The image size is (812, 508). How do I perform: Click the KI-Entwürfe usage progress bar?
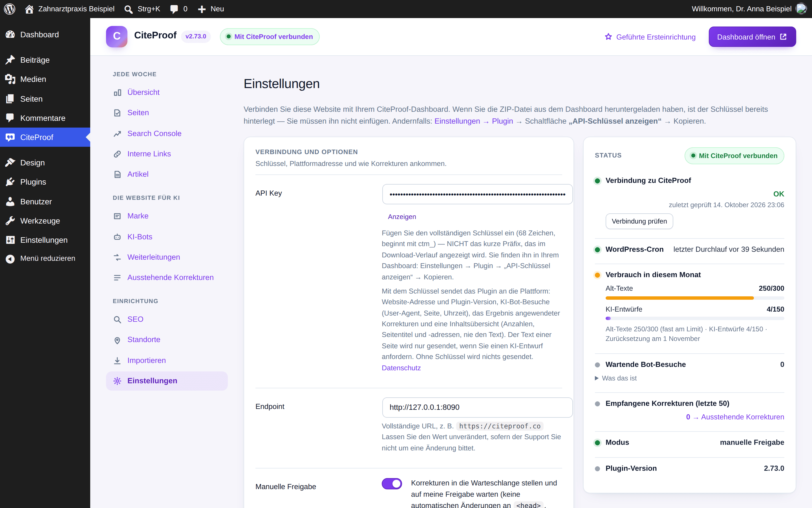(x=694, y=318)
